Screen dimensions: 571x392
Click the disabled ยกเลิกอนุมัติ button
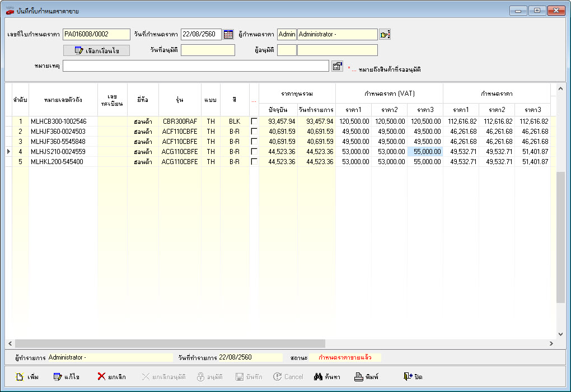[x=163, y=377]
